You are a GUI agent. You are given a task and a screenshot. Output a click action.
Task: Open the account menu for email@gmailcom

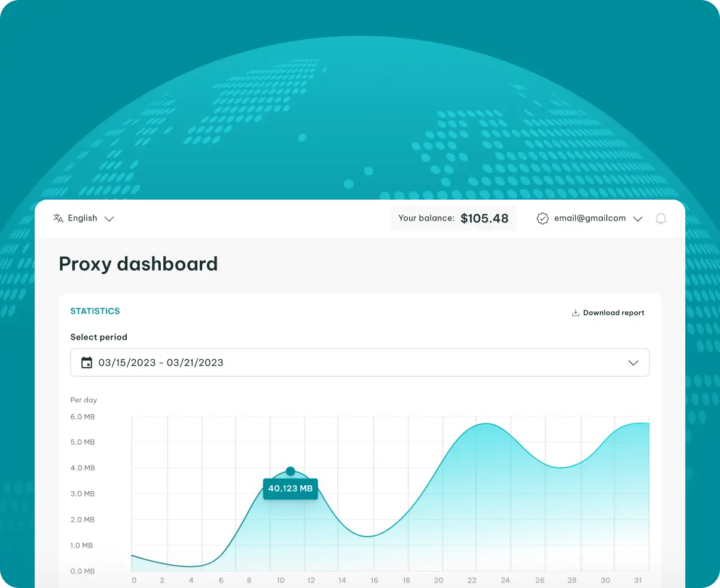click(589, 218)
